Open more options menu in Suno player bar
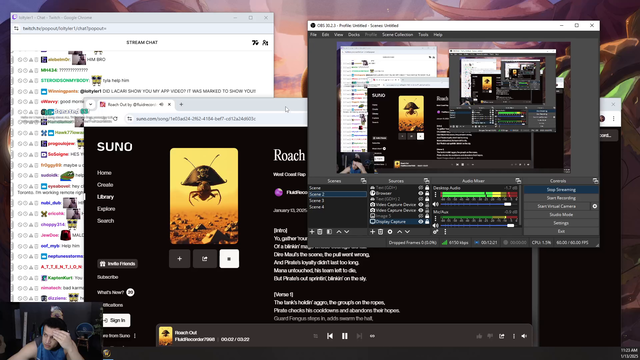 tap(513, 336)
